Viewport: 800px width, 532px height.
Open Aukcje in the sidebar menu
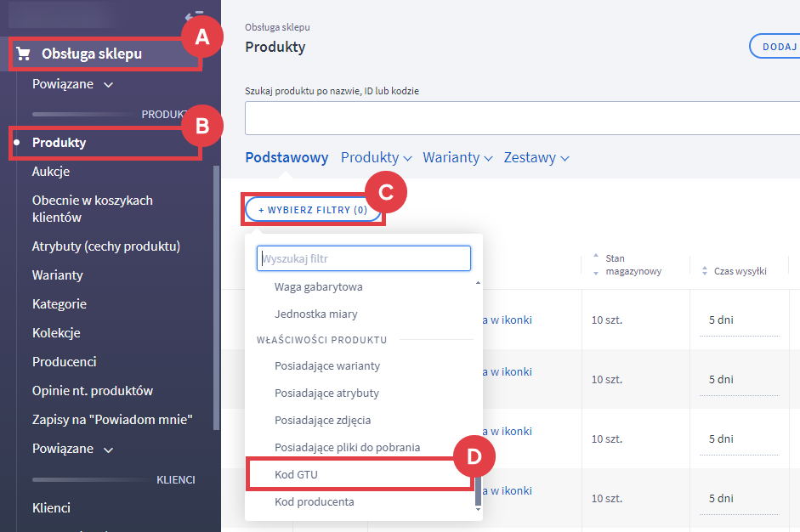(x=51, y=172)
